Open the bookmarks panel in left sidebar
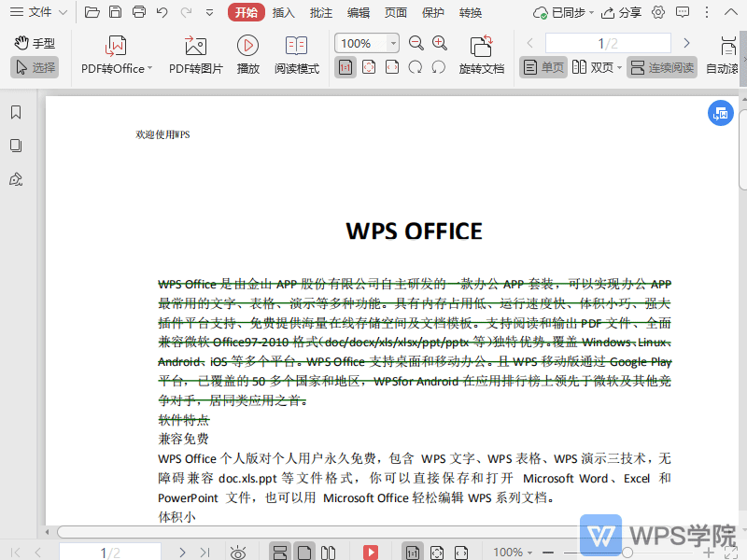Viewport: 747px width, 560px height. pos(13,112)
